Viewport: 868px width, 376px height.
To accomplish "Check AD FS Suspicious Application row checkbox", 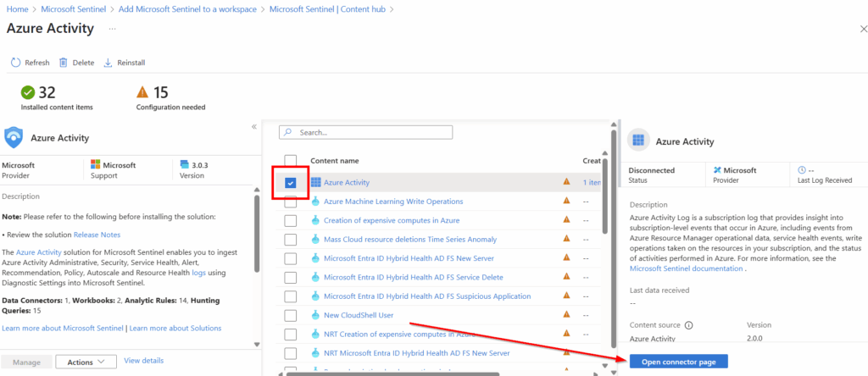I will coord(291,296).
